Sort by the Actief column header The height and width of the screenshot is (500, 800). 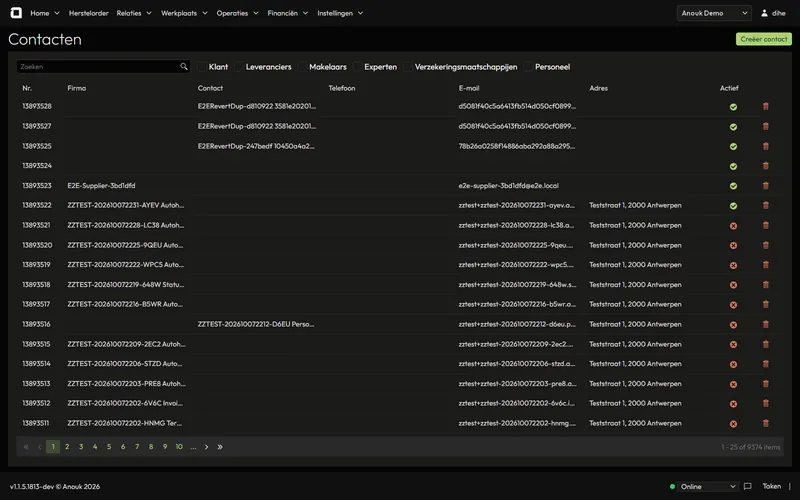coord(729,88)
